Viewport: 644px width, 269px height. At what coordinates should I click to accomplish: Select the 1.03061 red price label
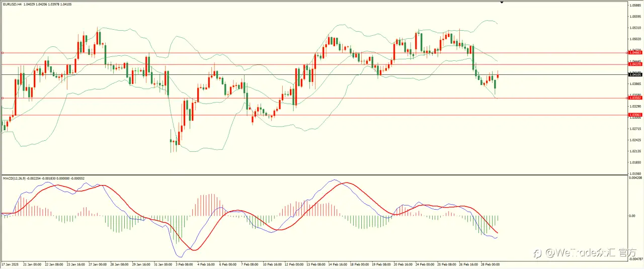click(x=635, y=115)
